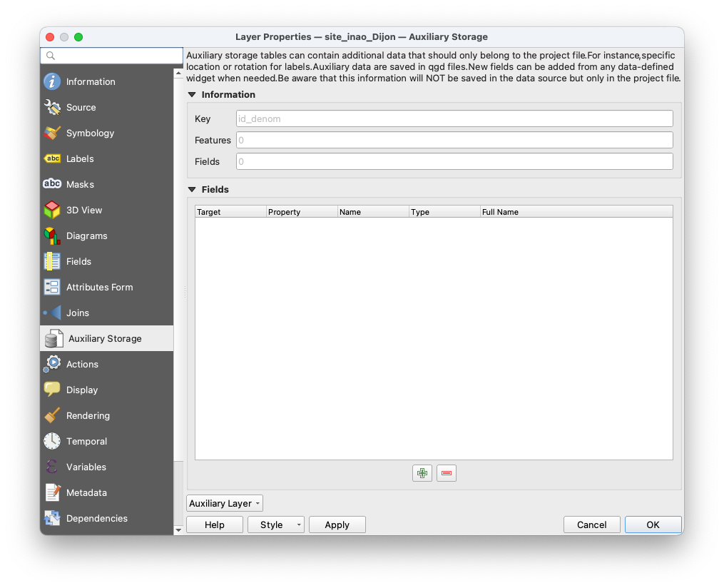
Task: Apply the layer property changes
Action: [337, 524]
